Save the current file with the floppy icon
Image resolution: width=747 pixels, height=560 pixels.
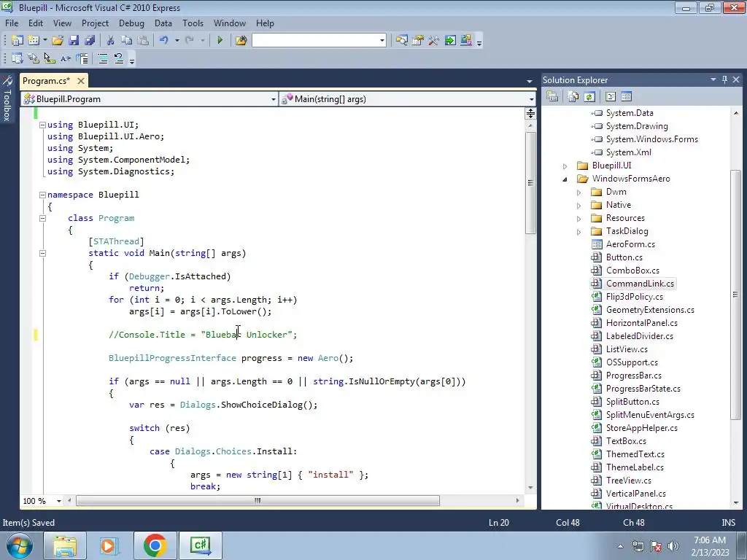(x=74, y=41)
